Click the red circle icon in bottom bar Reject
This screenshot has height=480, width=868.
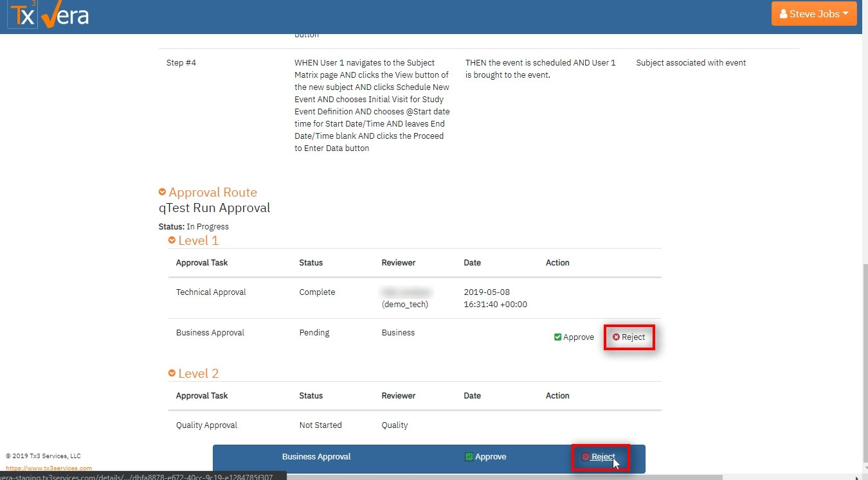click(x=585, y=457)
